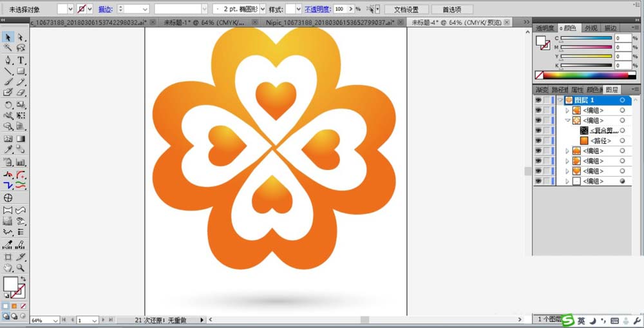Click the CMYK color spectrum bar
Image resolution: width=644 pixels, height=328 pixels.
pyautogui.click(x=586, y=75)
